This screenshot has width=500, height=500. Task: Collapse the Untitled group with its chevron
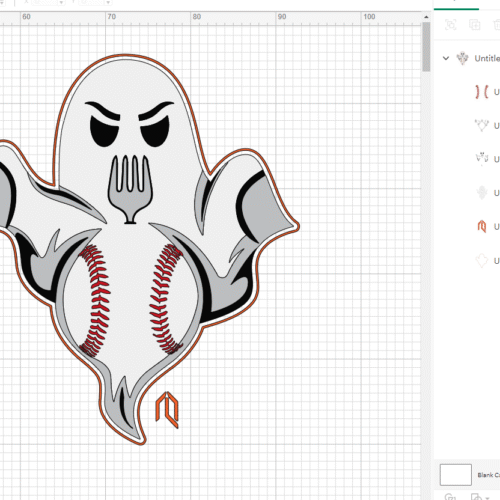tap(446, 58)
